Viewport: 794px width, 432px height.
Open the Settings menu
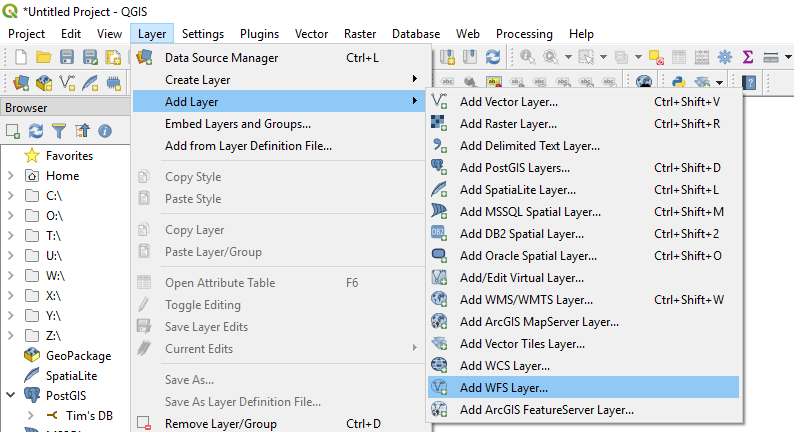pyautogui.click(x=203, y=34)
